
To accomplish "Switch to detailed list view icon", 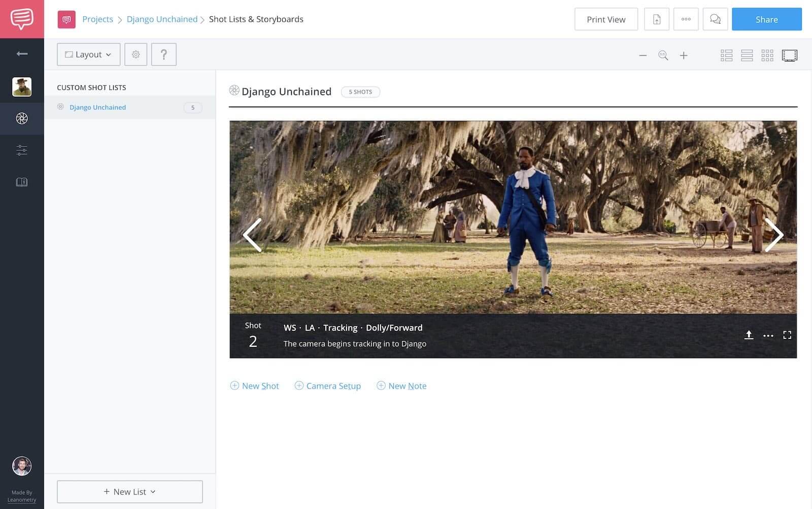I will pyautogui.click(x=726, y=55).
